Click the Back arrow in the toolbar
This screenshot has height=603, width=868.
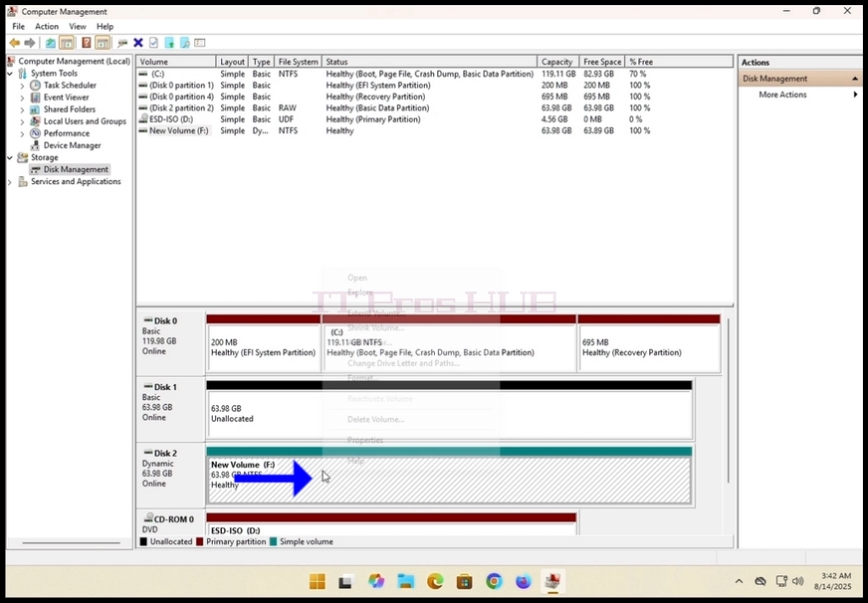(15, 42)
